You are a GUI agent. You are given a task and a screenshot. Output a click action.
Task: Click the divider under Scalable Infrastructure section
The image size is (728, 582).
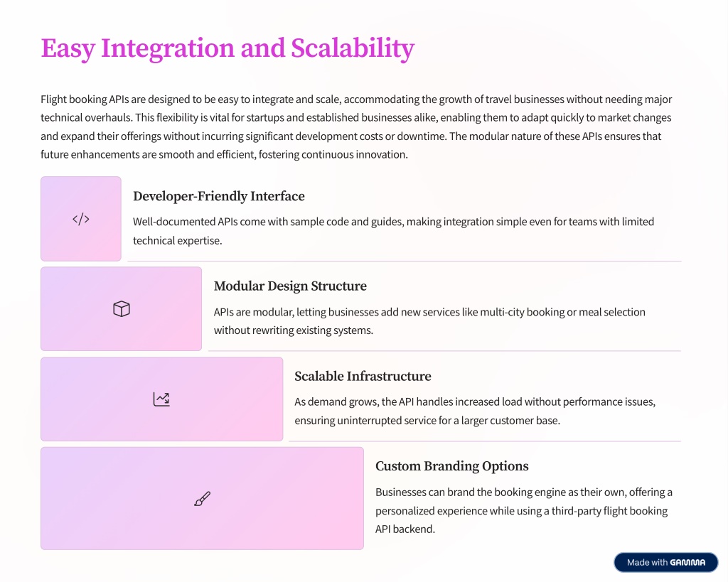coord(485,441)
